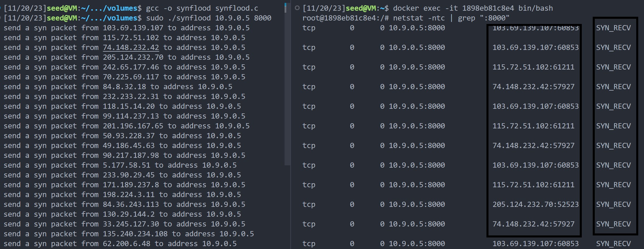The height and width of the screenshot is (249, 644).
Task: Click source IP 201.196.167.65
Action: point(133,126)
